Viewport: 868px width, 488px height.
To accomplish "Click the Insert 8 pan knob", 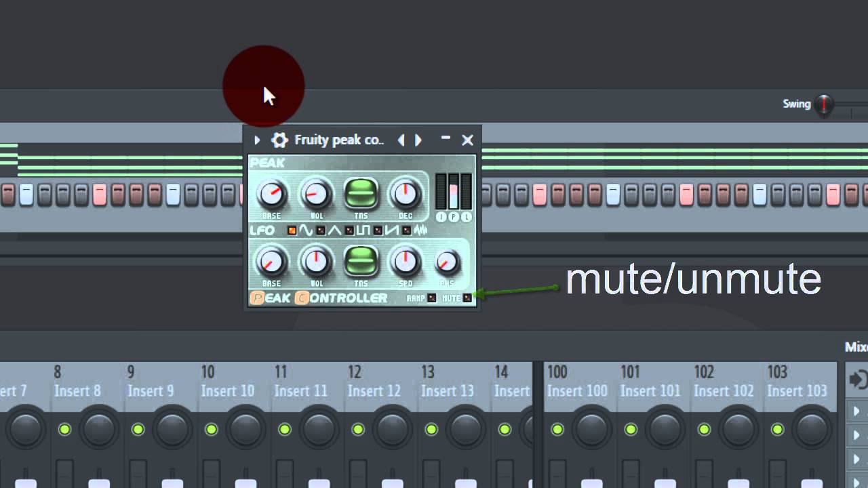I will [98, 429].
